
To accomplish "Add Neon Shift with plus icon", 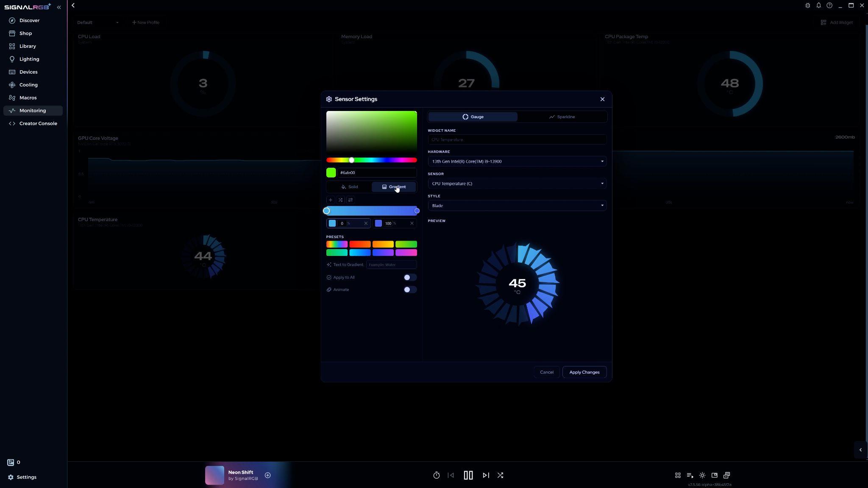I will click(268, 475).
